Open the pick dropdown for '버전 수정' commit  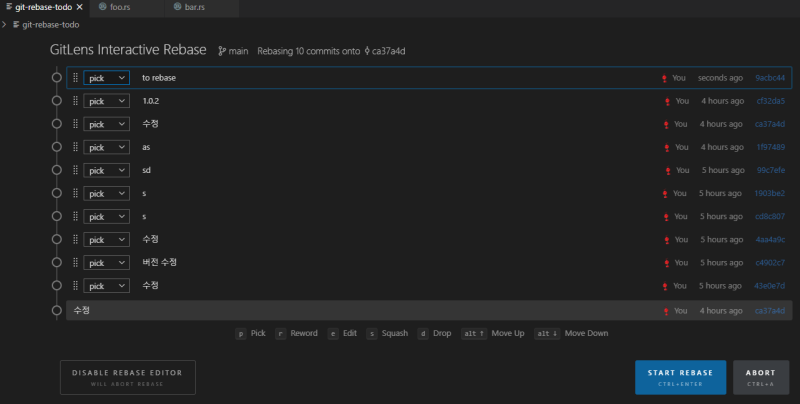click(106, 263)
